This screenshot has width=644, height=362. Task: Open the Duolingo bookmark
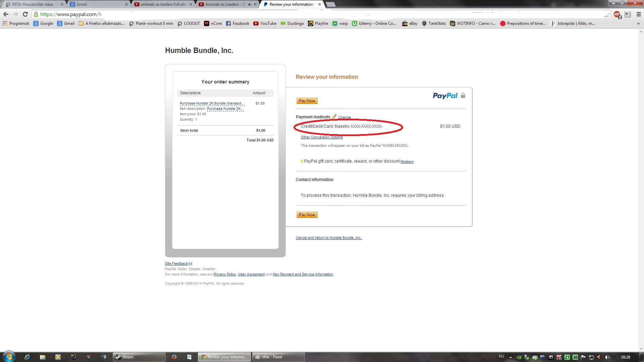pyautogui.click(x=292, y=23)
